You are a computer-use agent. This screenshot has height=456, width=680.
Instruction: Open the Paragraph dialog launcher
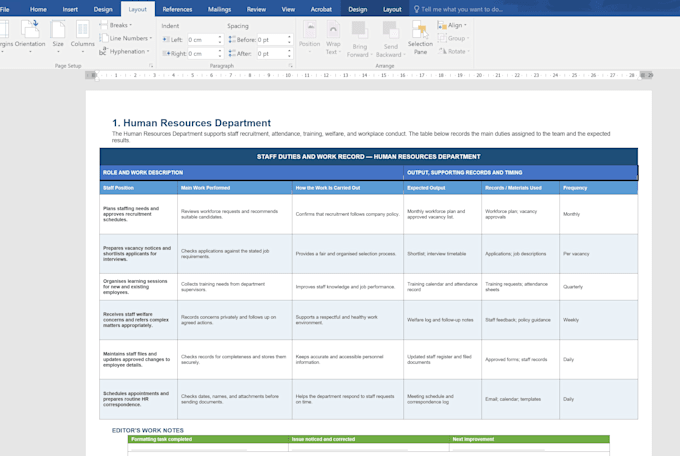click(291, 66)
